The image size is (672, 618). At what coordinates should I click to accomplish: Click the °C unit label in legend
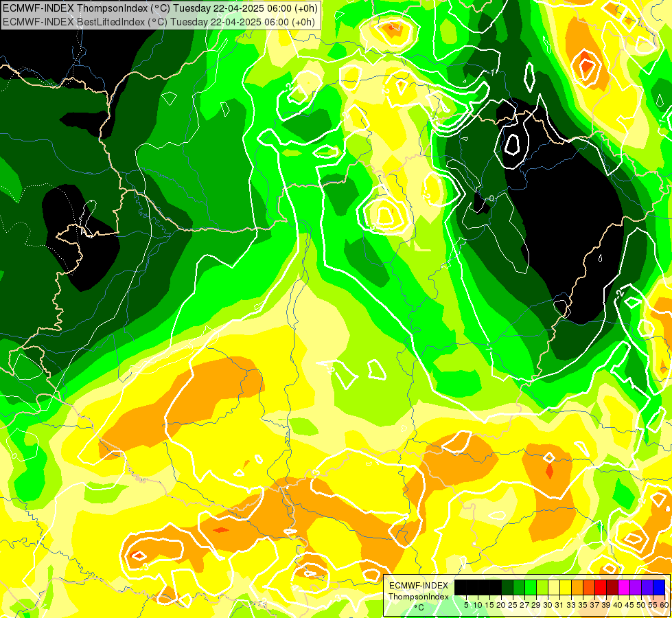click(x=419, y=608)
